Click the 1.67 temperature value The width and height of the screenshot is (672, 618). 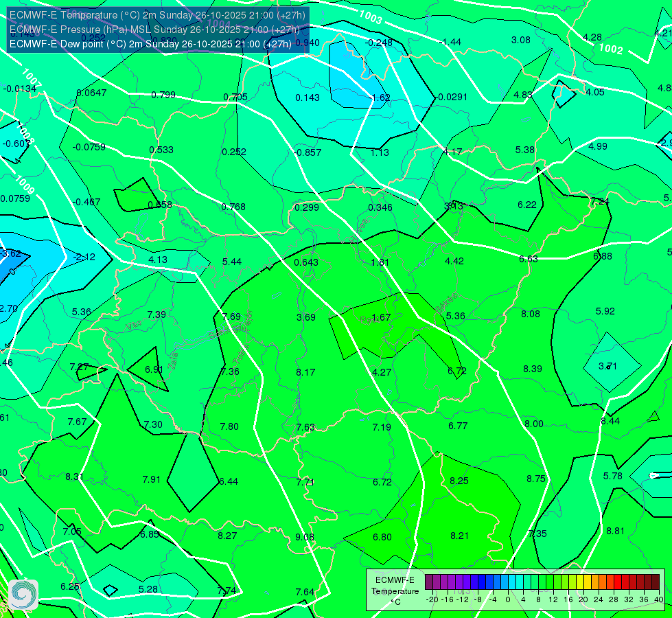coord(381,317)
